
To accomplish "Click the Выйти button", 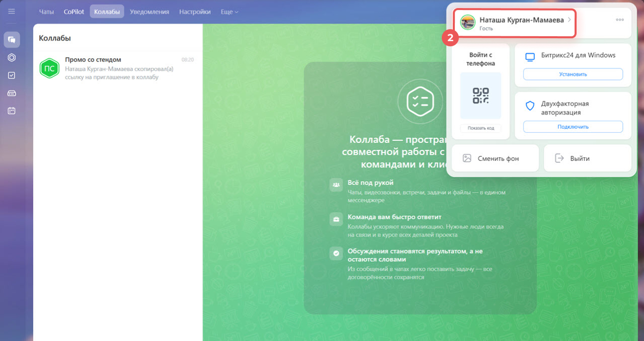I will pos(588,158).
